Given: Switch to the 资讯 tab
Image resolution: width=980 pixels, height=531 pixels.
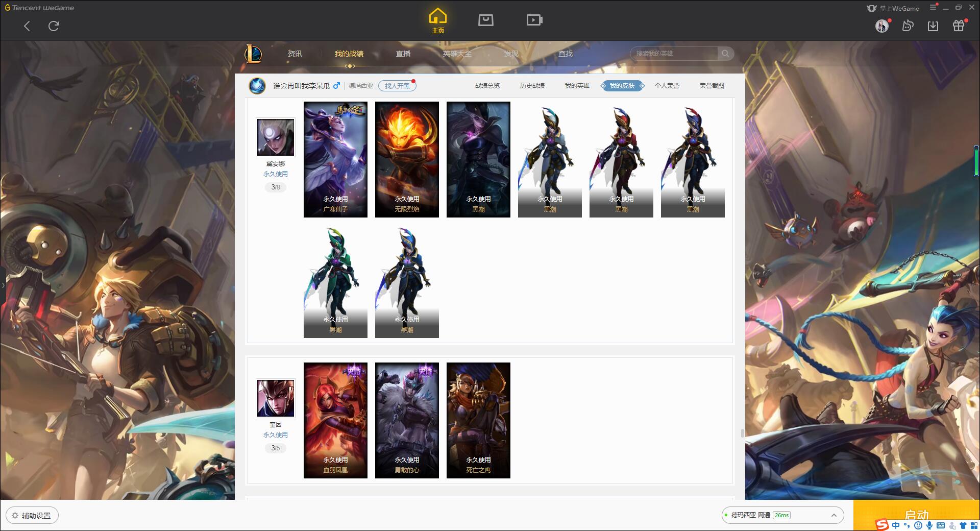Looking at the screenshot, I should point(295,54).
